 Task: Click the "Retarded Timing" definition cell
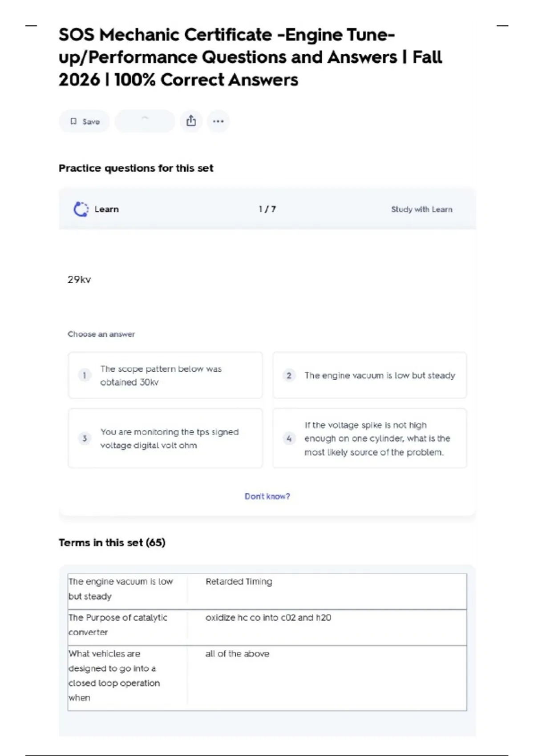point(239,582)
